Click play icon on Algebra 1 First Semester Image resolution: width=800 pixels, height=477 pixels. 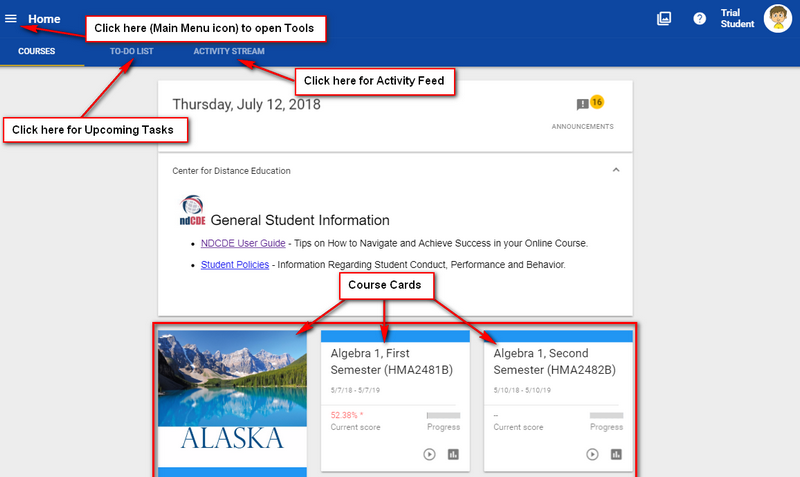click(429, 454)
